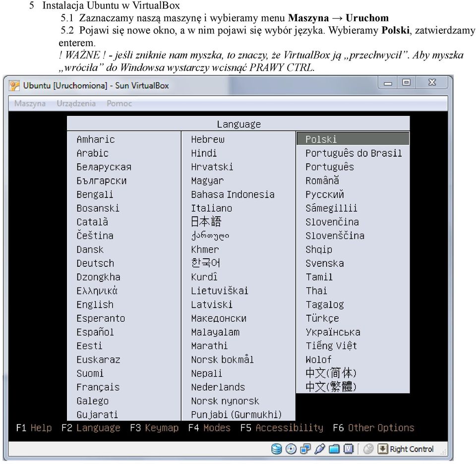Open the Urządzenia menu

pyautogui.click(x=76, y=104)
